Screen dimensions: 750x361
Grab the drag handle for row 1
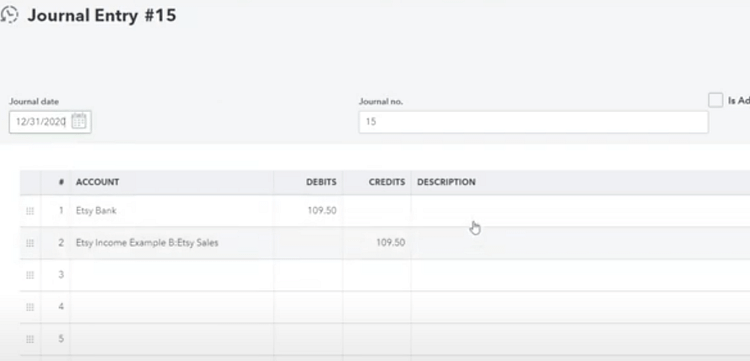[x=30, y=211]
